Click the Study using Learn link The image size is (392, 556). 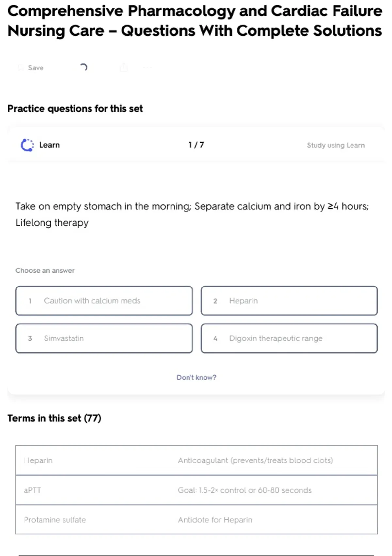pos(335,145)
